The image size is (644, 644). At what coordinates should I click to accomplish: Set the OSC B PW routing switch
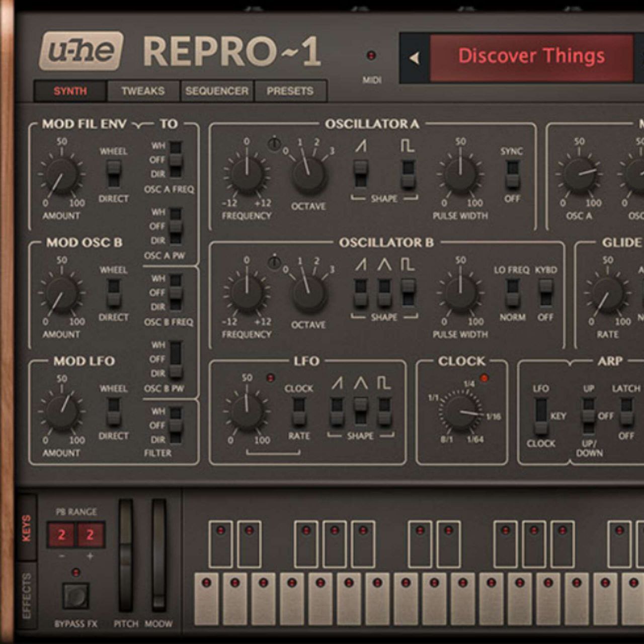click(x=175, y=359)
